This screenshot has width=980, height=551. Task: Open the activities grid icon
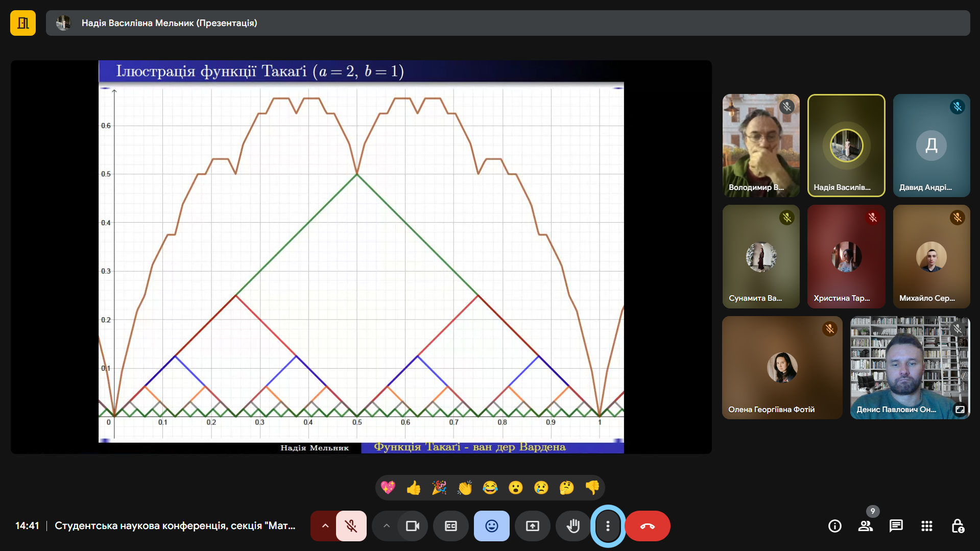(x=927, y=526)
